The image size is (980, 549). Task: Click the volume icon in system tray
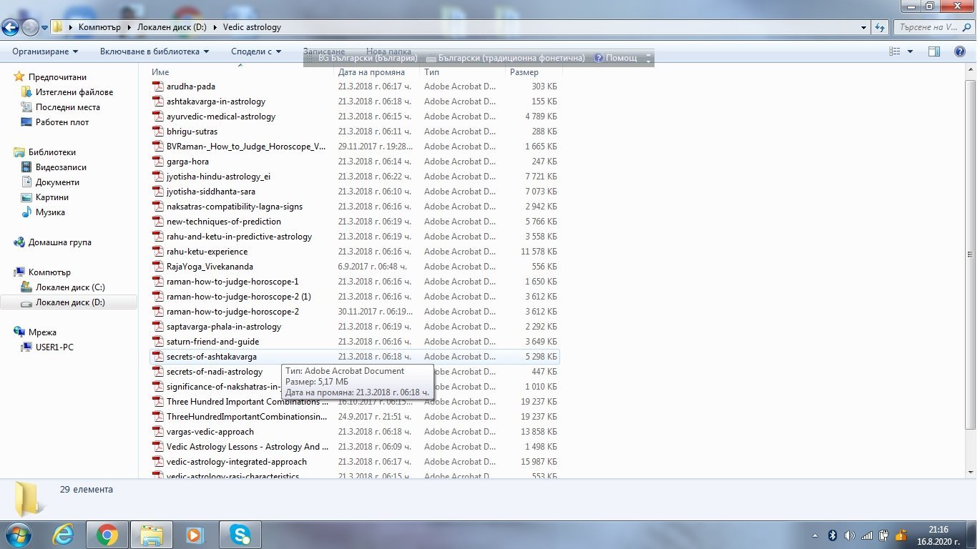pyautogui.click(x=849, y=535)
